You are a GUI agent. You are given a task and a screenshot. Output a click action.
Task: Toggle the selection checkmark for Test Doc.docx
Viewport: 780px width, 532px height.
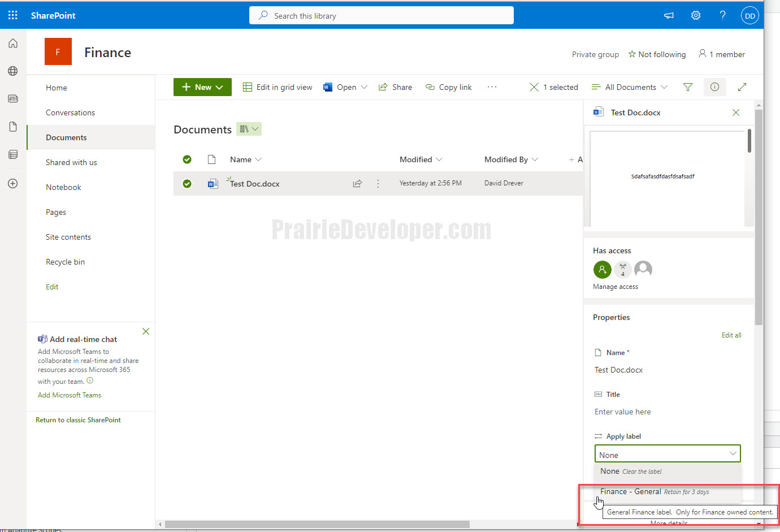coord(187,184)
